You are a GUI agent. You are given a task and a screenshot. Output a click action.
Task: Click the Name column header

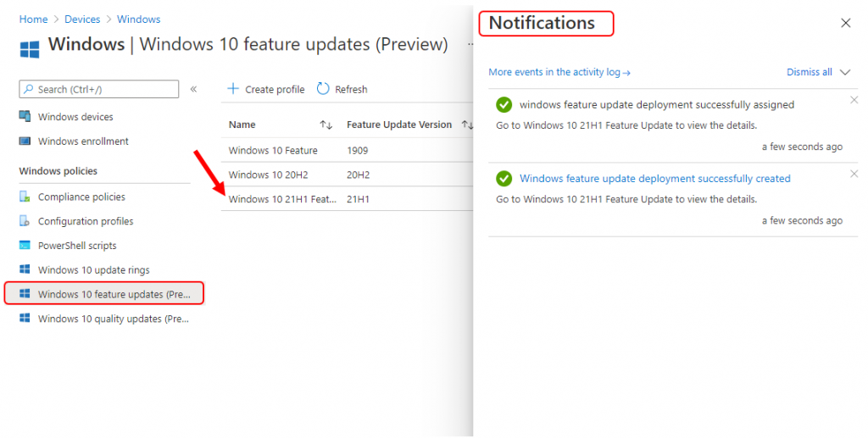point(242,125)
